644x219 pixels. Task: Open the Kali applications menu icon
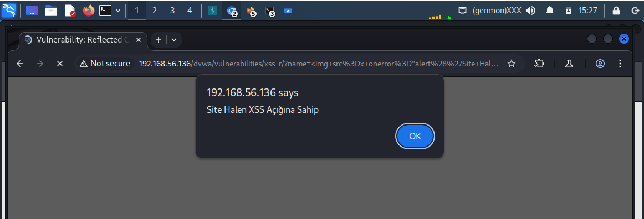pyautogui.click(x=9, y=11)
